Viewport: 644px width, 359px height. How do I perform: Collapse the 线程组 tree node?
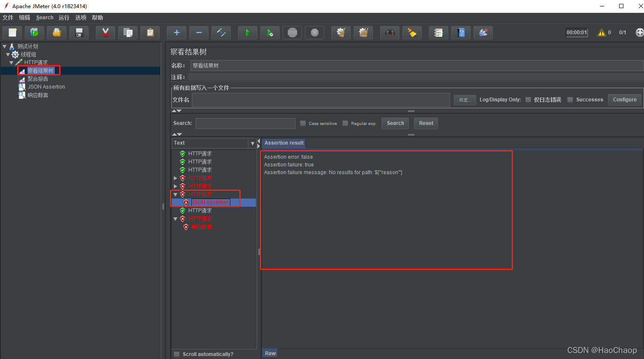tap(8, 54)
